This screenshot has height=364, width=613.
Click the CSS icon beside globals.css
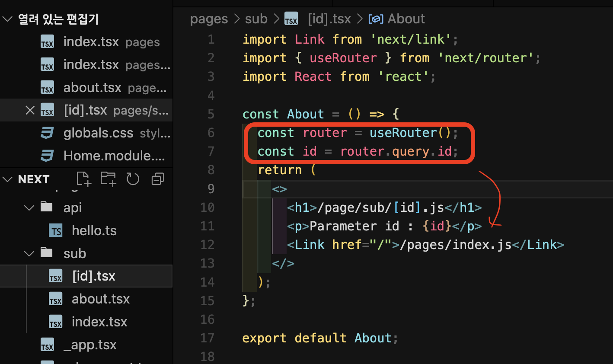pos(47,133)
